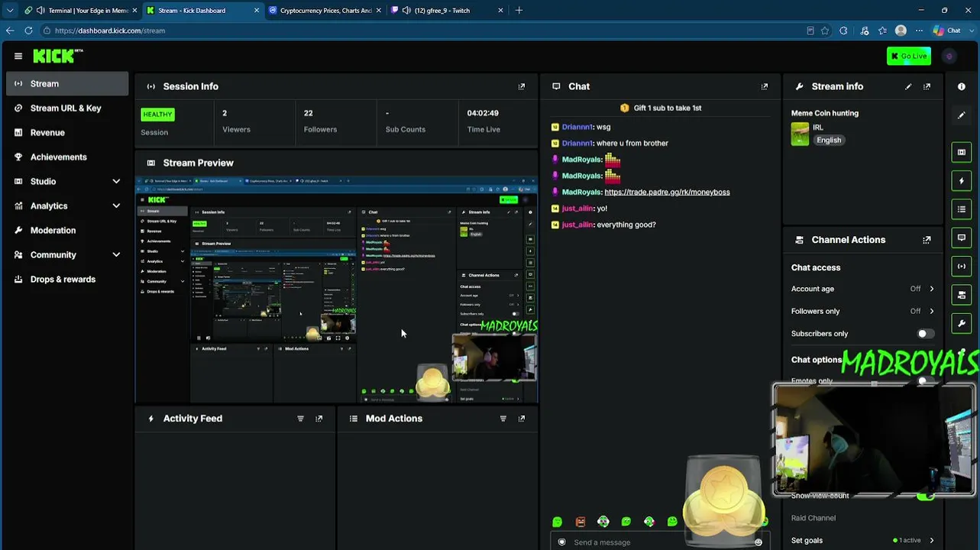Viewport: 980px width, 550px height.
Task: Expand the Studio sidebar section
Action: coord(116,182)
